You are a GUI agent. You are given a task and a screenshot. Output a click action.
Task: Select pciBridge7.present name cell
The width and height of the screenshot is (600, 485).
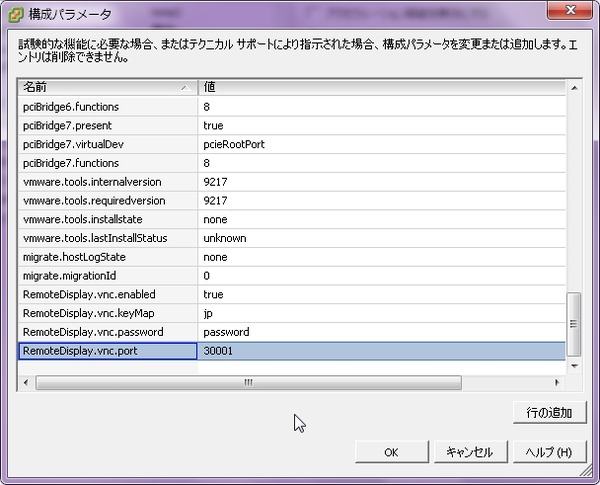coord(108,126)
